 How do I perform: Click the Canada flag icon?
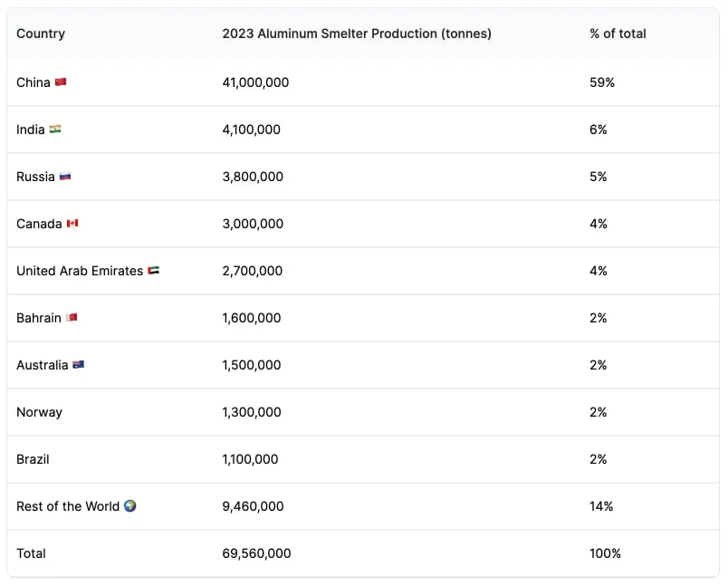tap(72, 224)
